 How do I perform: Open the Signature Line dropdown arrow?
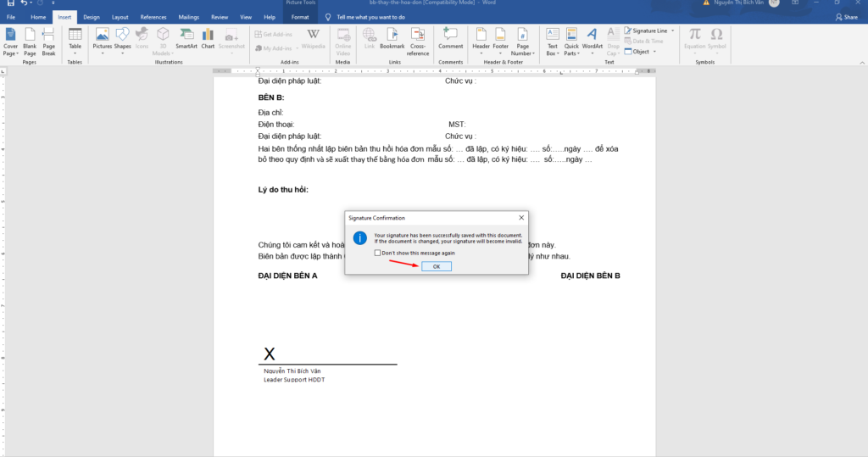click(673, 31)
